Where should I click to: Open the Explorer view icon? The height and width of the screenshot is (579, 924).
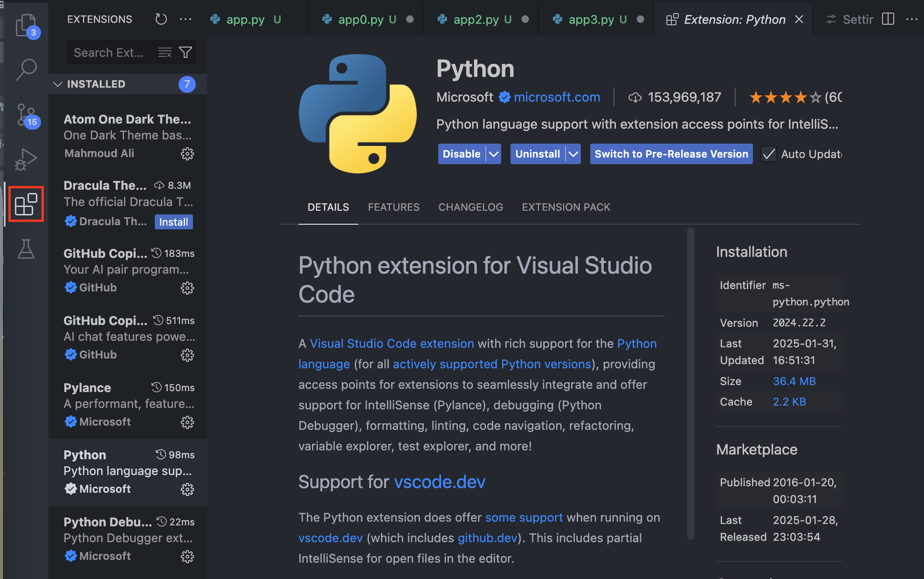pyautogui.click(x=26, y=26)
